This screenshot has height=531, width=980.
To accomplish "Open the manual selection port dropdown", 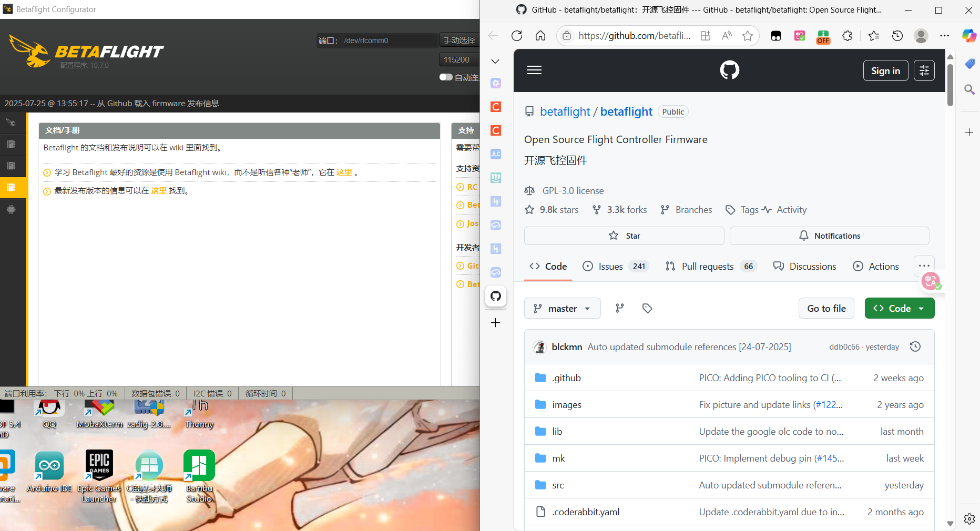I will pos(460,40).
